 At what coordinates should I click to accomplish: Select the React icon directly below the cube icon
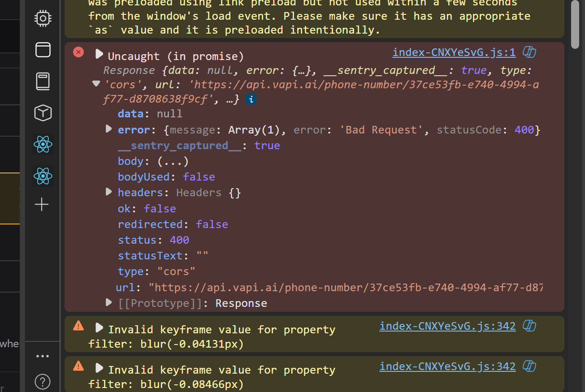pyautogui.click(x=43, y=145)
